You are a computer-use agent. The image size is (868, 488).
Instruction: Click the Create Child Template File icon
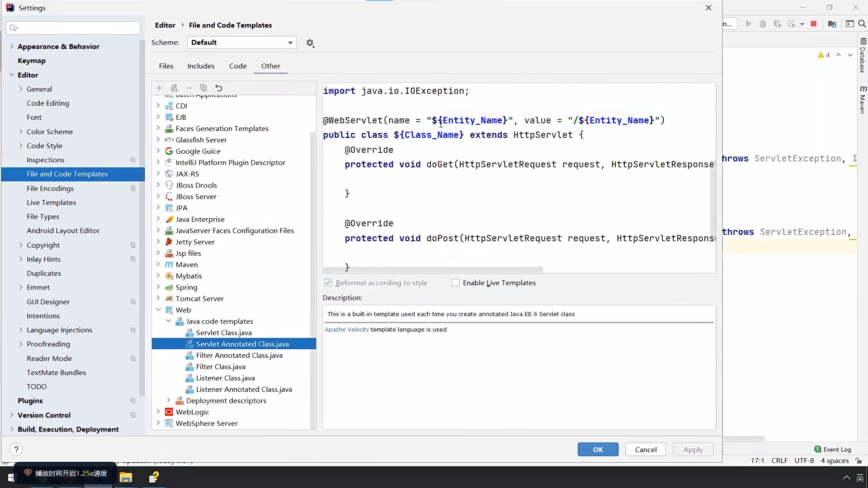tap(174, 88)
